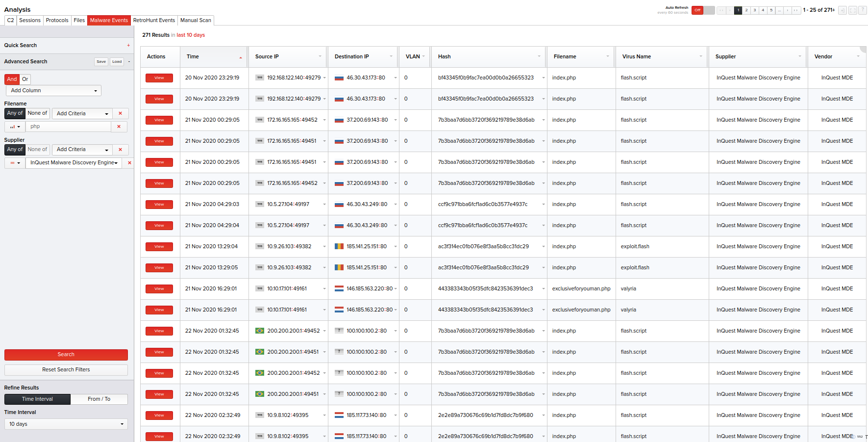868x442 pixels.
Task: Go to the next results page
Action: (788, 10)
